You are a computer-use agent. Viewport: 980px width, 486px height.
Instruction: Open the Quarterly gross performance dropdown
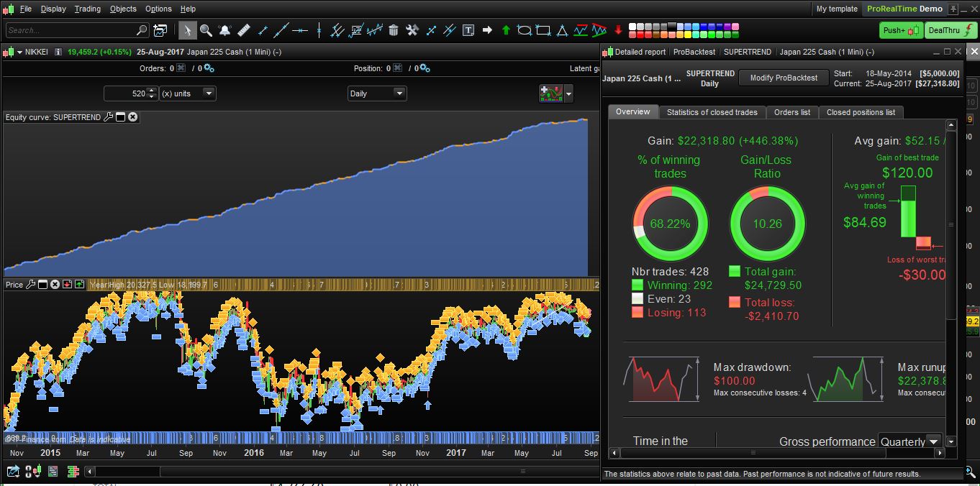(x=910, y=441)
